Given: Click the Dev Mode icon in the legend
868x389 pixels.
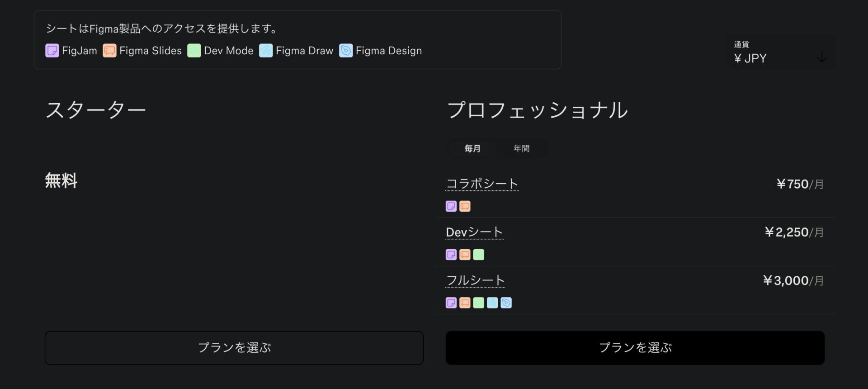Looking at the screenshot, I should (194, 51).
